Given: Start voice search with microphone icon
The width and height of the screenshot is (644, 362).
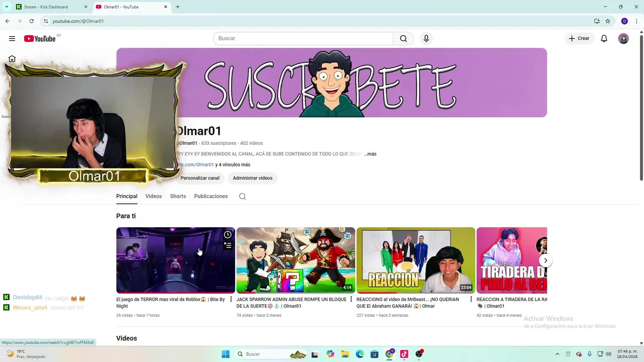Looking at the screenshot, I should pos(426,39).
